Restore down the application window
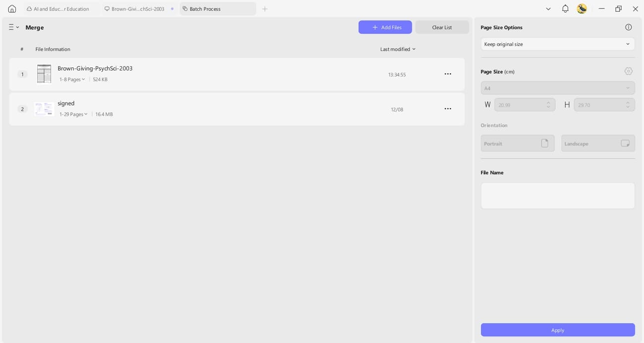Screen dimensions: 644x343 [618, 9]
